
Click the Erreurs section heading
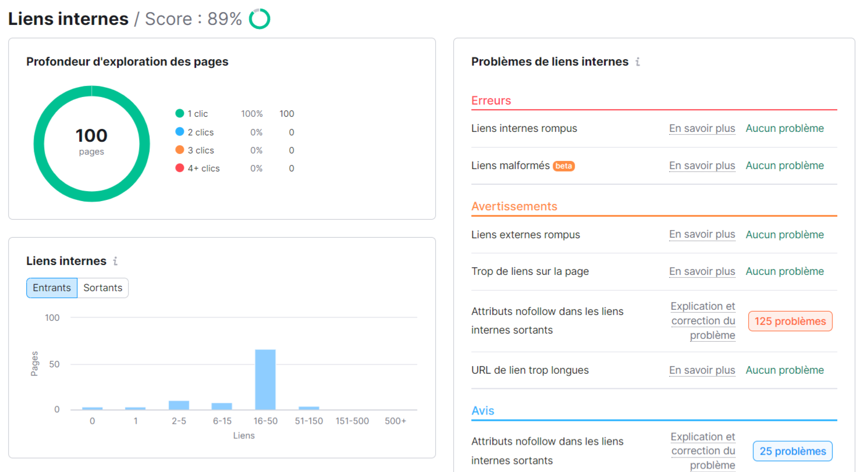pyautogui.click(x=491, y=101)
